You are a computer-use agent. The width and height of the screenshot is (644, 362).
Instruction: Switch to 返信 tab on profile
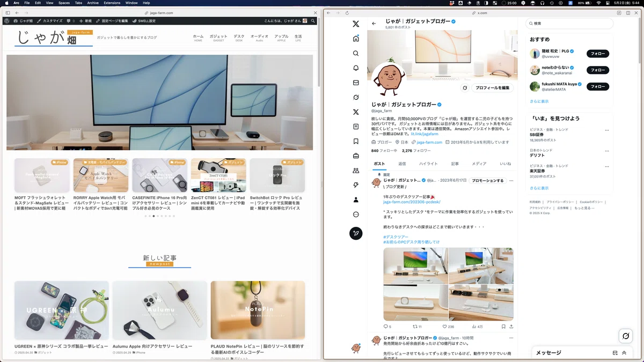402,164
